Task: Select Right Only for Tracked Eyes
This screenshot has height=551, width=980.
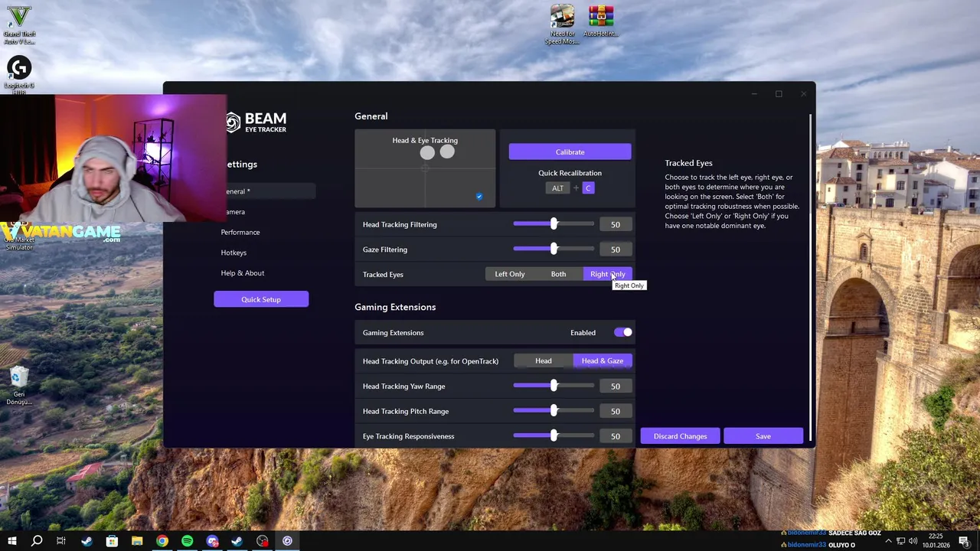Action: (607, 274)
